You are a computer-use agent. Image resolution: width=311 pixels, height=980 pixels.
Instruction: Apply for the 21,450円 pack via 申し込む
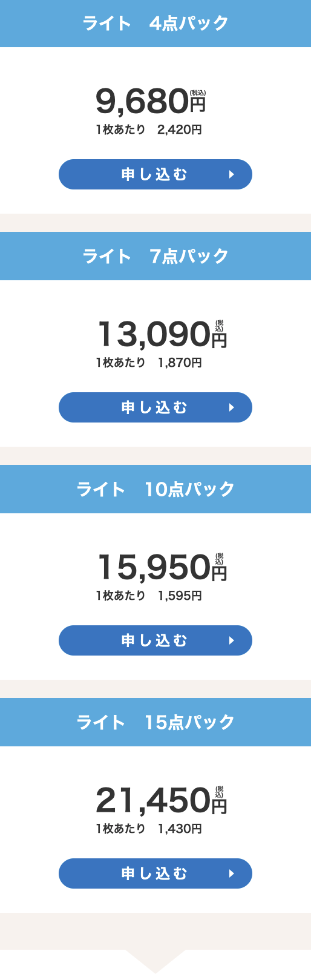155,873
